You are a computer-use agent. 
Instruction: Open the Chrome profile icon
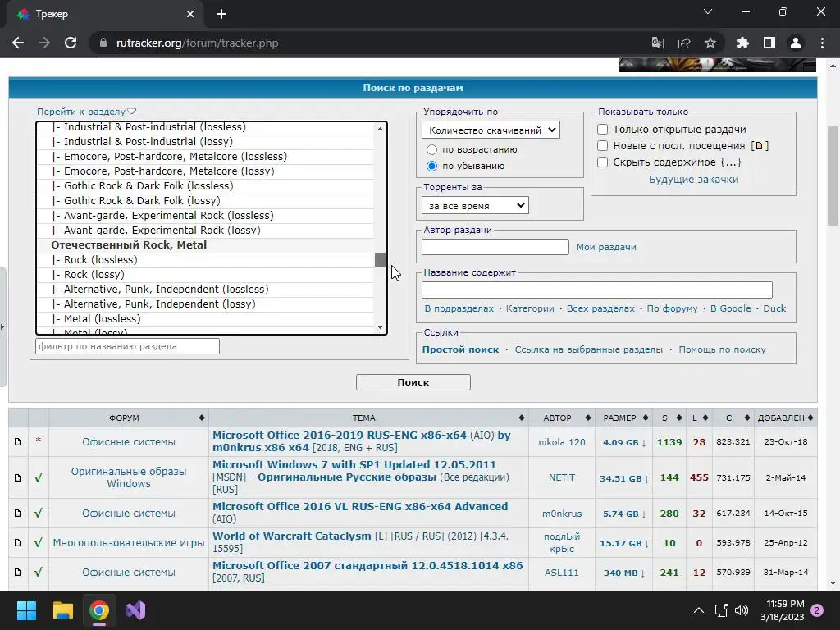point(796,43)
